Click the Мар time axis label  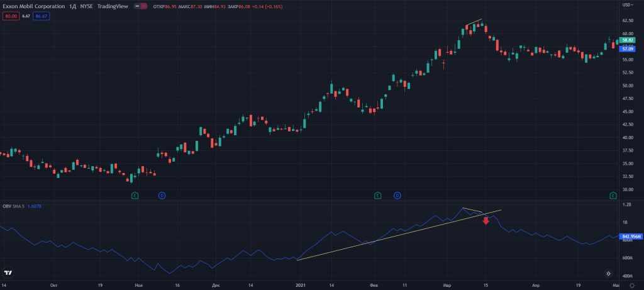point(447,285)
